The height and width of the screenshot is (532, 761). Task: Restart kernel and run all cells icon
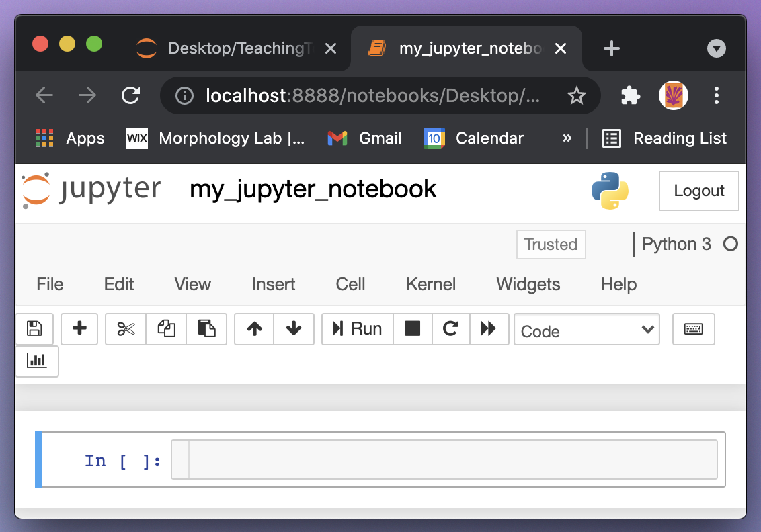coord(489,328)
